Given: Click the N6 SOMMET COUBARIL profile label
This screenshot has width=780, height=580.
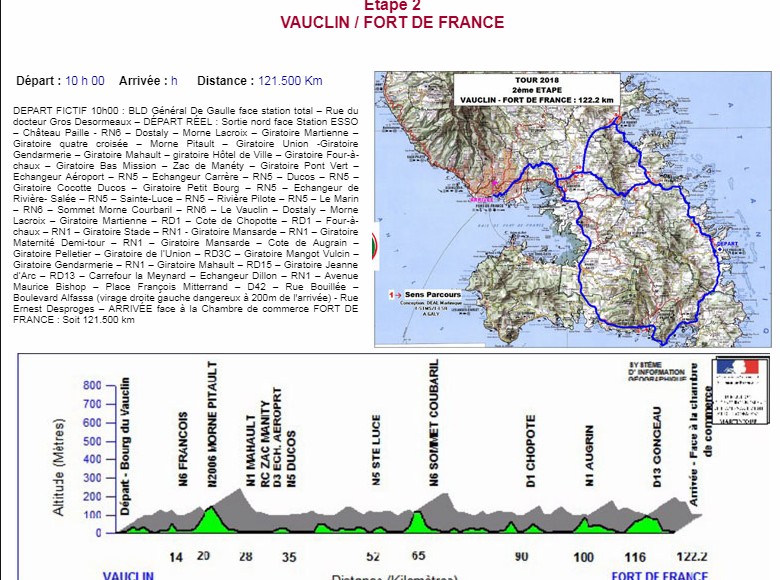Looking at the screenshot, I should (x=433, y=423).
